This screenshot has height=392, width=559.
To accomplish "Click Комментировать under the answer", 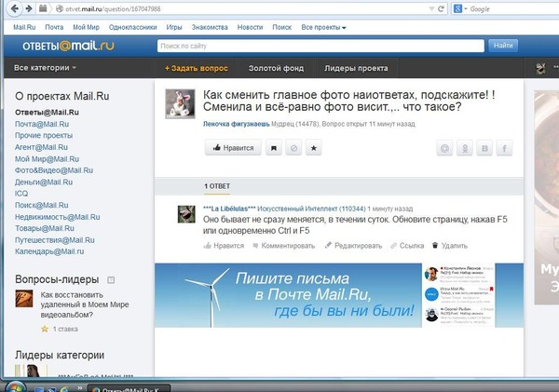I will [284, 246].
